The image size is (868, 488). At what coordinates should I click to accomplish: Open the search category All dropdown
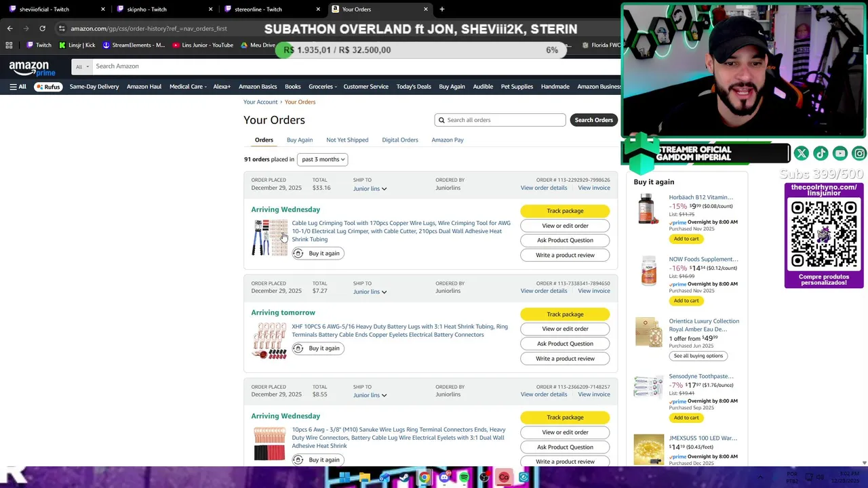[x=81, y=66]
